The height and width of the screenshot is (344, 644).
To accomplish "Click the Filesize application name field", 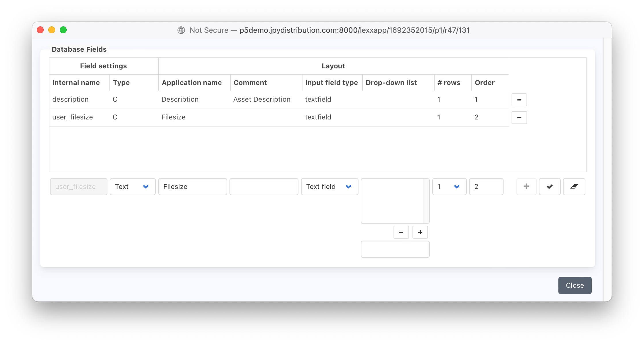I will point(192,186).
